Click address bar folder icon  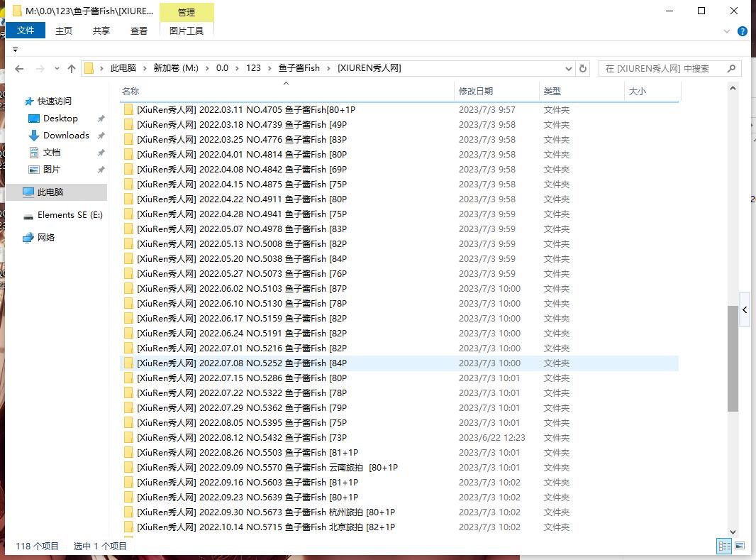(89, 69)
